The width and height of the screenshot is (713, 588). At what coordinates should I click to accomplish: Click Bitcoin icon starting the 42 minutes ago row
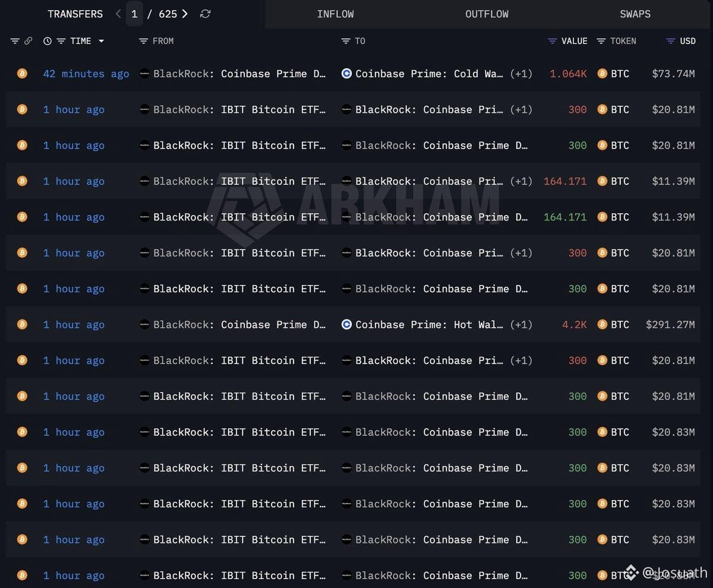[22, 74]
